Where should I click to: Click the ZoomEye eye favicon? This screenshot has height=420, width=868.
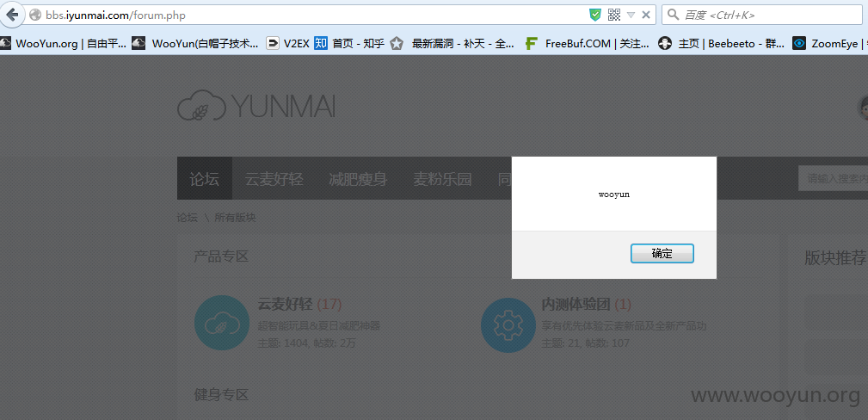(x=799, y=43)
